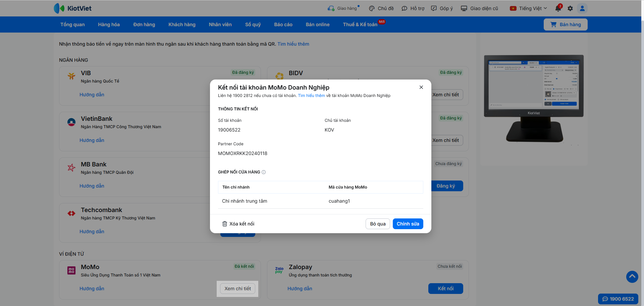This screenshot has width=644, height=306.
Task: Open Zalopay Hướng dẫn link
Action: pos(300,289)
